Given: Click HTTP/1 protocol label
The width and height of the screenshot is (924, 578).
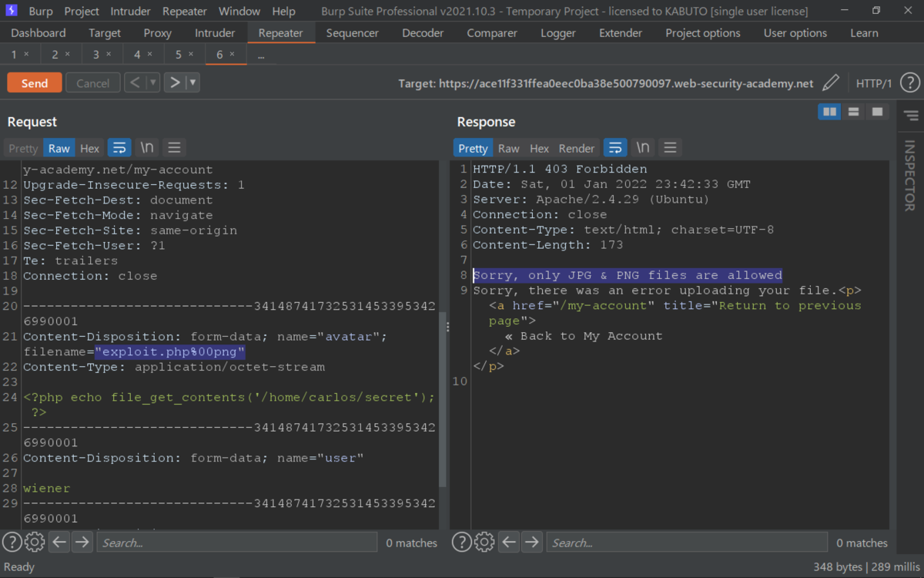Looking at the screenshot, I should (x=874, y=83).
